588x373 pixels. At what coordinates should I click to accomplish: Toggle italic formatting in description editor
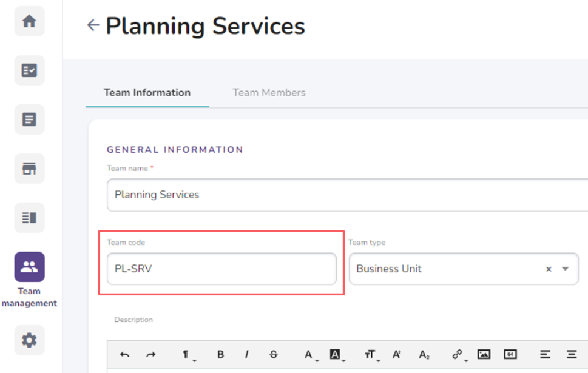click(247, 355)
